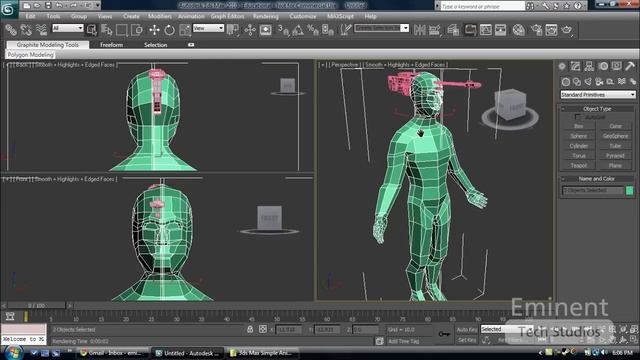Screen dimensions: 640x360
Task: Click the object name field
Action: click(593, 190)
